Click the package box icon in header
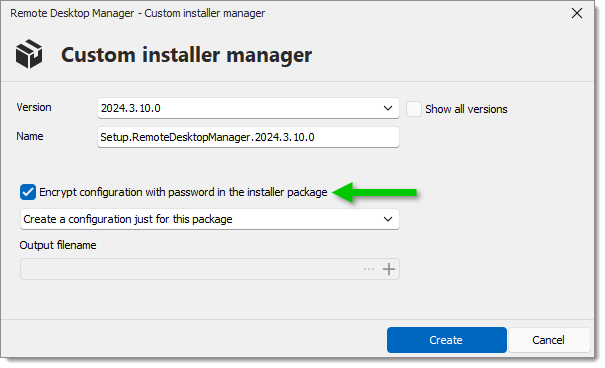The image size is (605, 368). point(29,54)
